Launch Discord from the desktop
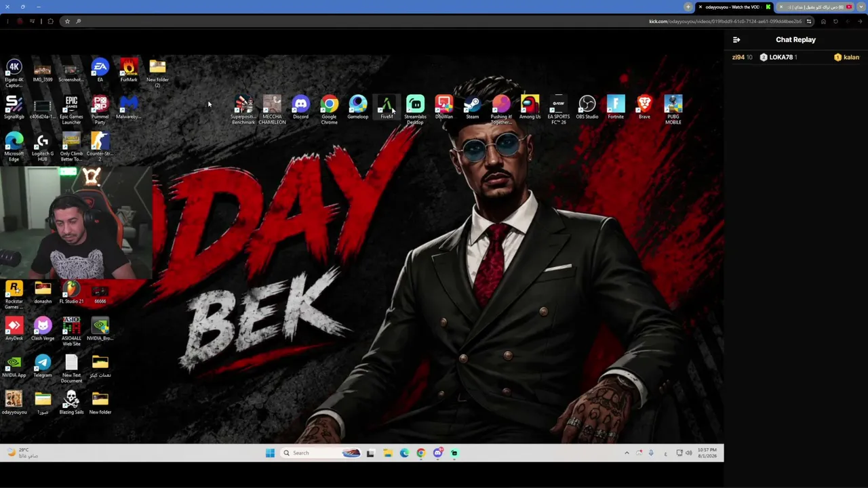Viewport: 868px width, 488px height. (x=300, y=107)
